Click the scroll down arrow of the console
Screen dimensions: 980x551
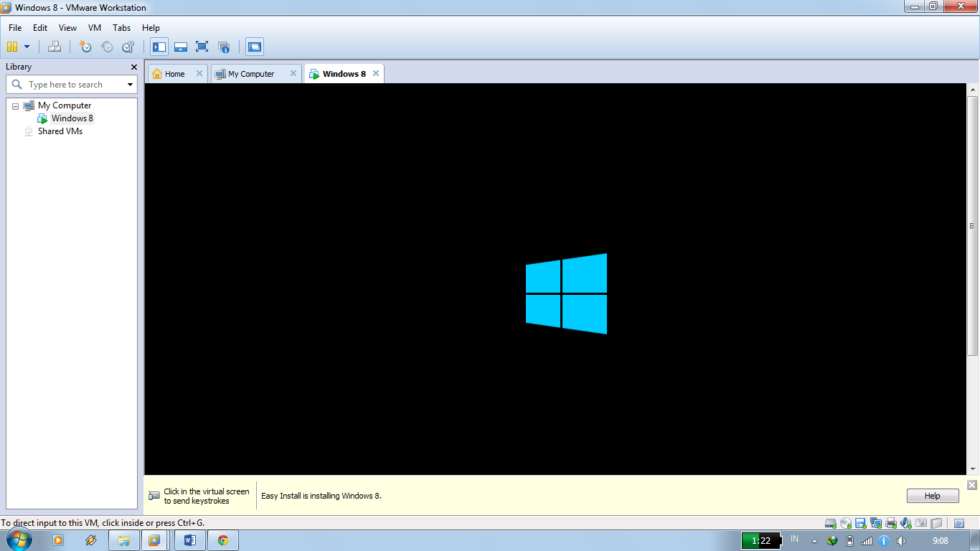pyautogui.click(x=973, y=469)
